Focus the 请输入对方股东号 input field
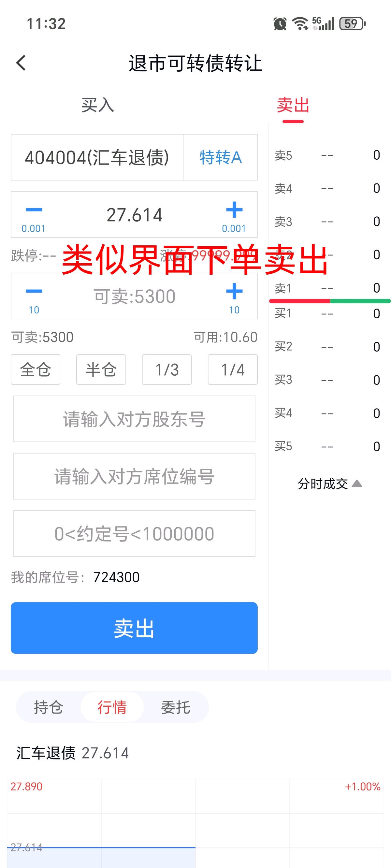 134,419
